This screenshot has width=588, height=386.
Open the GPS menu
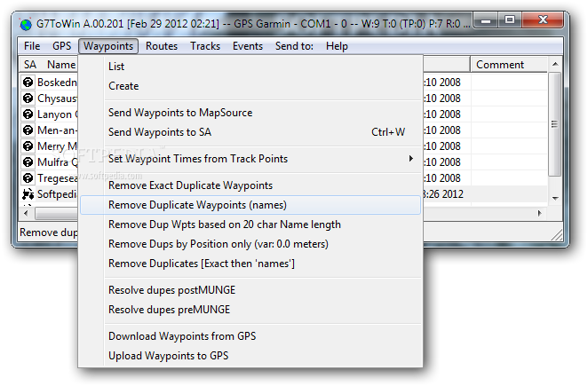(x=62, y=46)
